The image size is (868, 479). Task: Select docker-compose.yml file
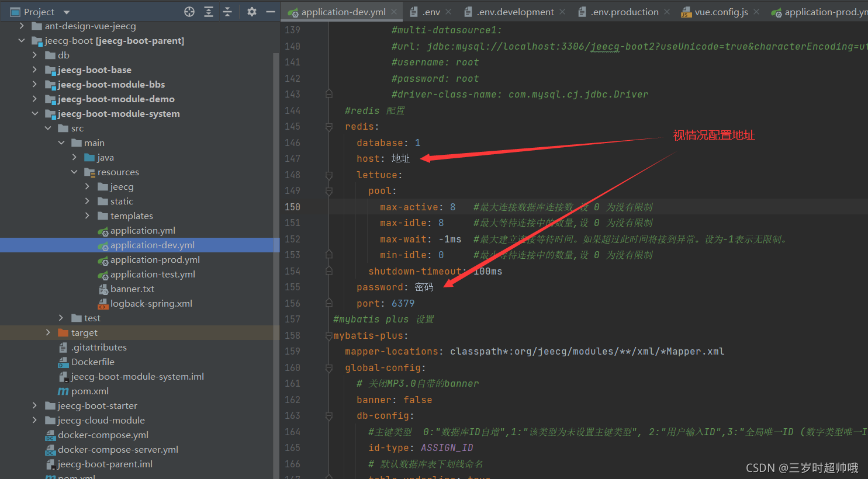[x=103, y=435]
